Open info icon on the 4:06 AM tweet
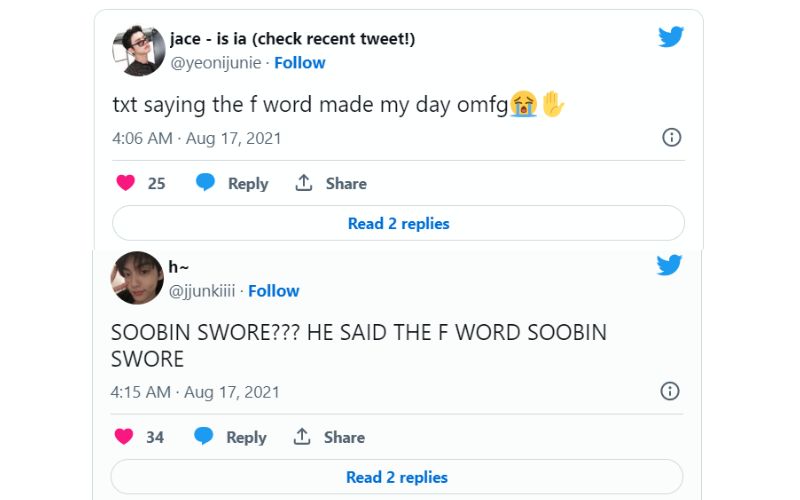This screenshot has width=800, height=500. (x=672, y=138)
